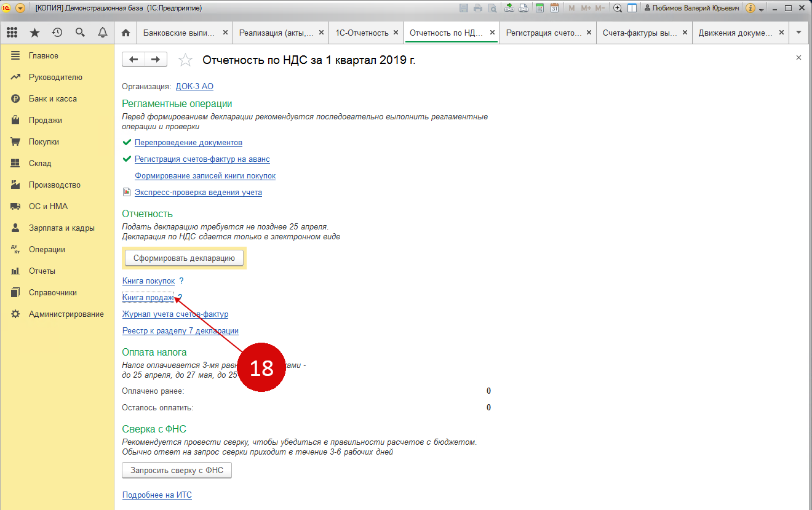Image resolution: width=812 pixels, height=510 pixels.
Task: Open the Calendar icon
Action: point(554,8)
